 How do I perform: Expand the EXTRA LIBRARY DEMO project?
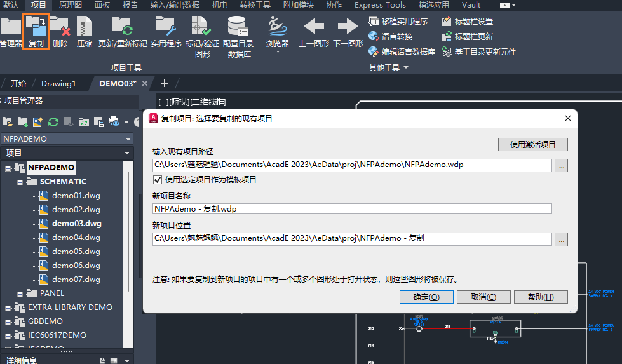(8, 308)
